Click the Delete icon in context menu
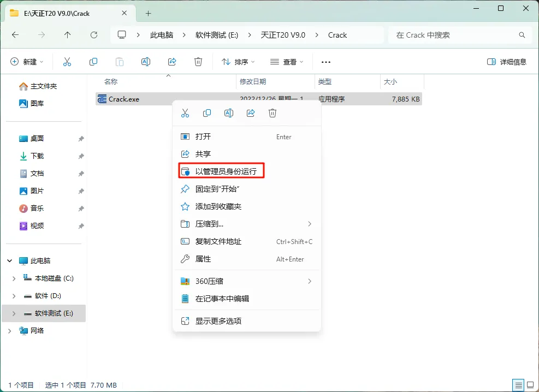 point(273,113)
